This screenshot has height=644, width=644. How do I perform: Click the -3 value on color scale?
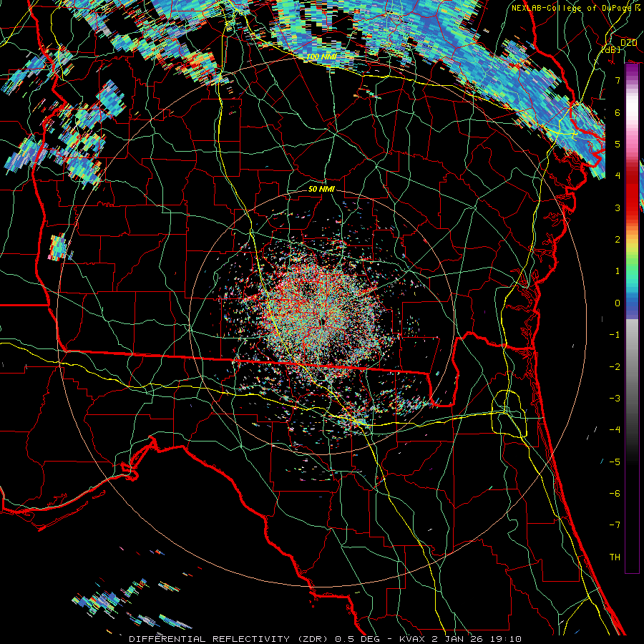pos(615,399)
